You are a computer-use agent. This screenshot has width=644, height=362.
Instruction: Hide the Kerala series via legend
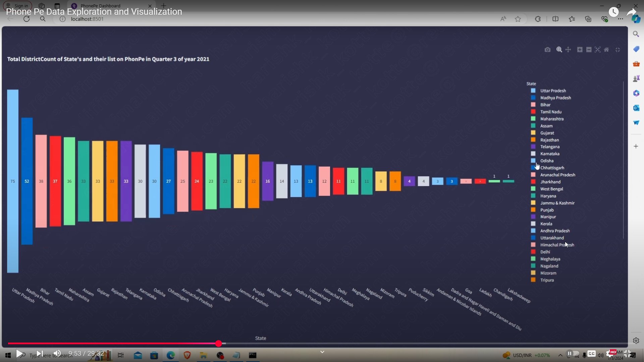pyautogui.click(x=546, y=224)
